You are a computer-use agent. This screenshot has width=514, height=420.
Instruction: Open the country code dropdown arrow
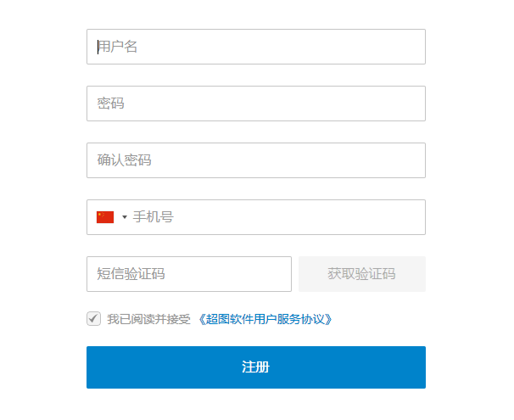[x=125, y=217]
